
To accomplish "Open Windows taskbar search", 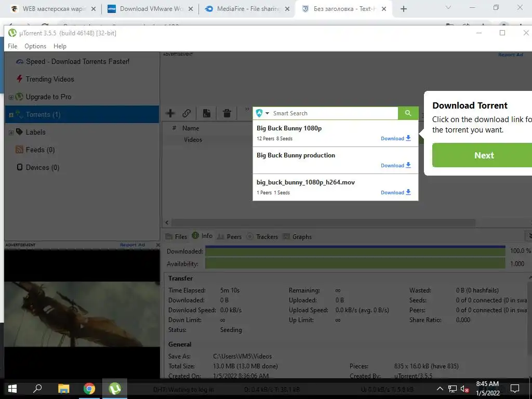I will tap(37, 388).
